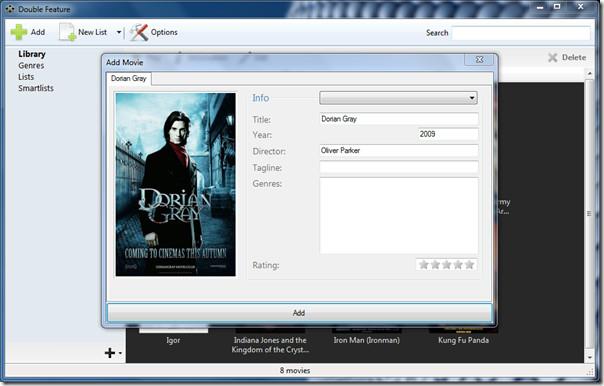The height and width of the screenshot is (386, 604).
Task: Select Smartlists in the sidebar
Action: (36, 88)
